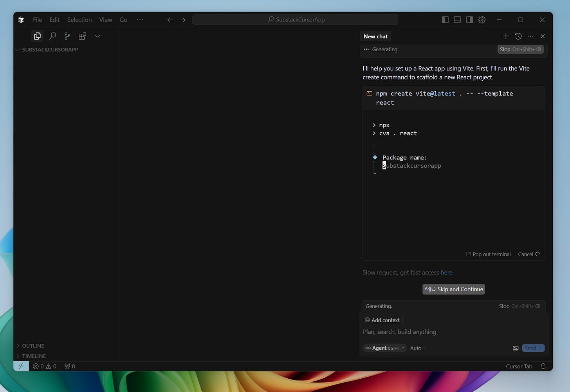Screen dimensions: 570x392
Task: Click Cursor Tab in status bar
Action: 519,366
